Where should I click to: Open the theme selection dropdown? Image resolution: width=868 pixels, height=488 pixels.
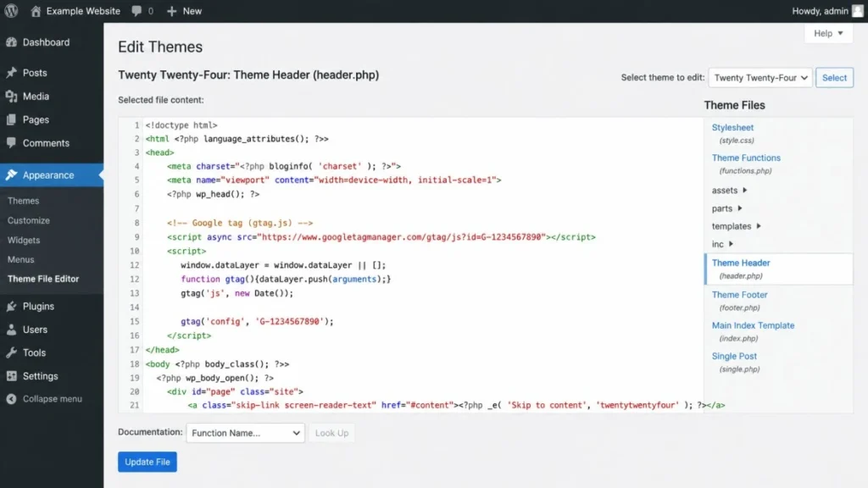click(x=760, y=77)
